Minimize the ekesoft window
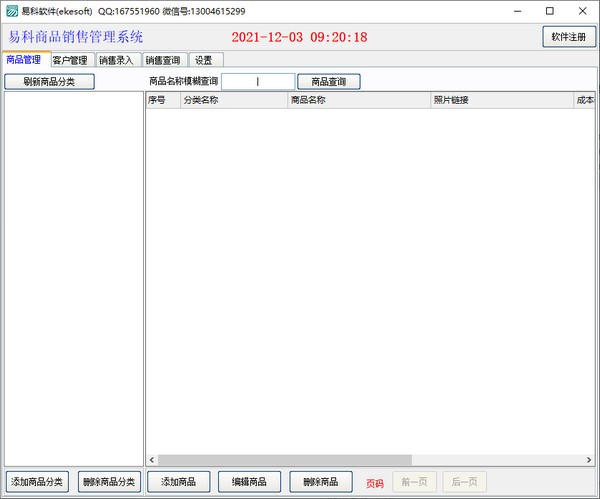The width and height of the screenshot is (600, 499). [x=517, y=11]
